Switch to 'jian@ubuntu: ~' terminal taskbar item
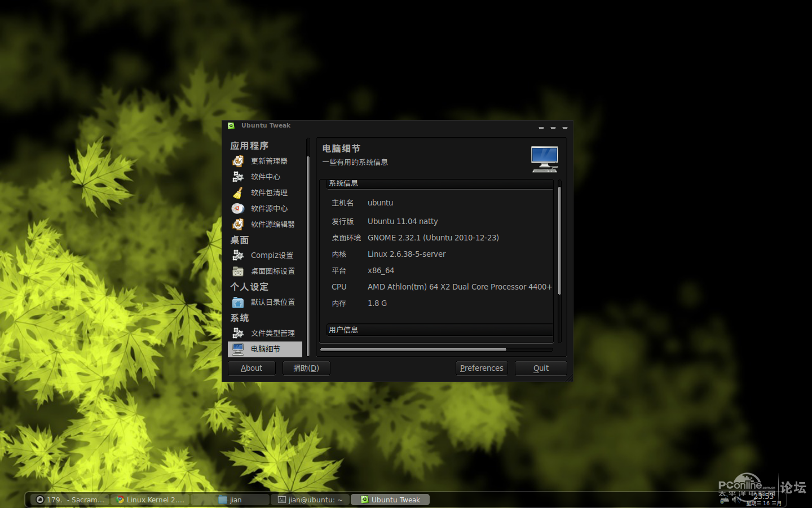Viewport: 812px width, 508px height. (311, 500)
